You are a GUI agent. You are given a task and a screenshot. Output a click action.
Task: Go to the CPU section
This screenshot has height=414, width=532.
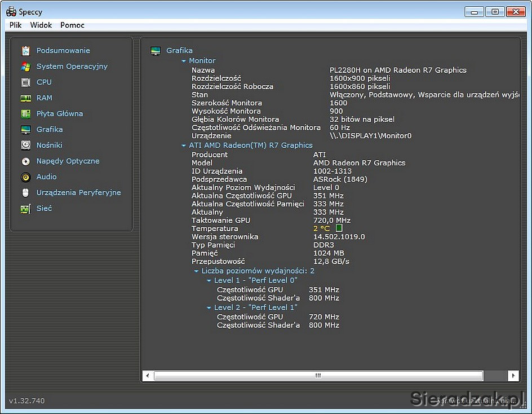click(44, 82)
